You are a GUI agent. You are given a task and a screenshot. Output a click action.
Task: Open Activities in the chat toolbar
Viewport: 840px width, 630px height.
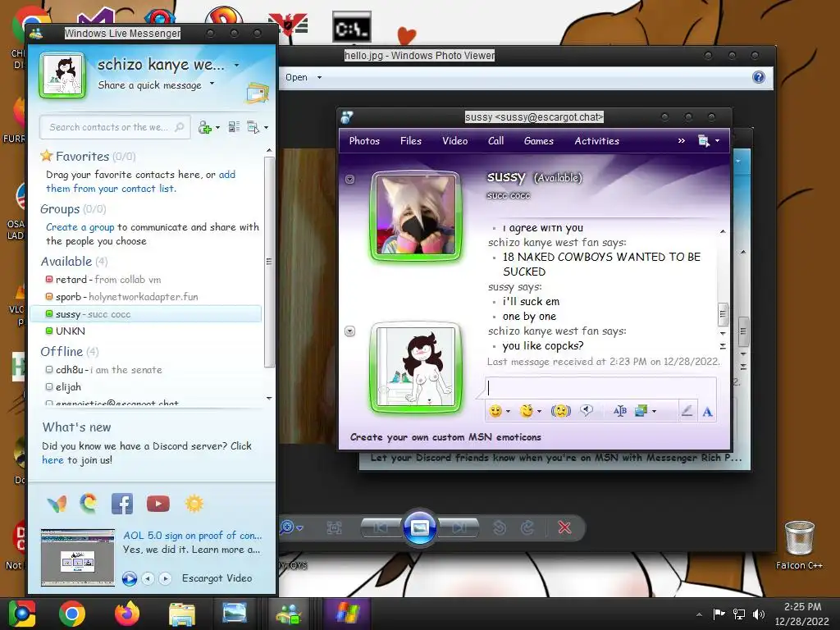pyautogui.click(x=597, y=141)
